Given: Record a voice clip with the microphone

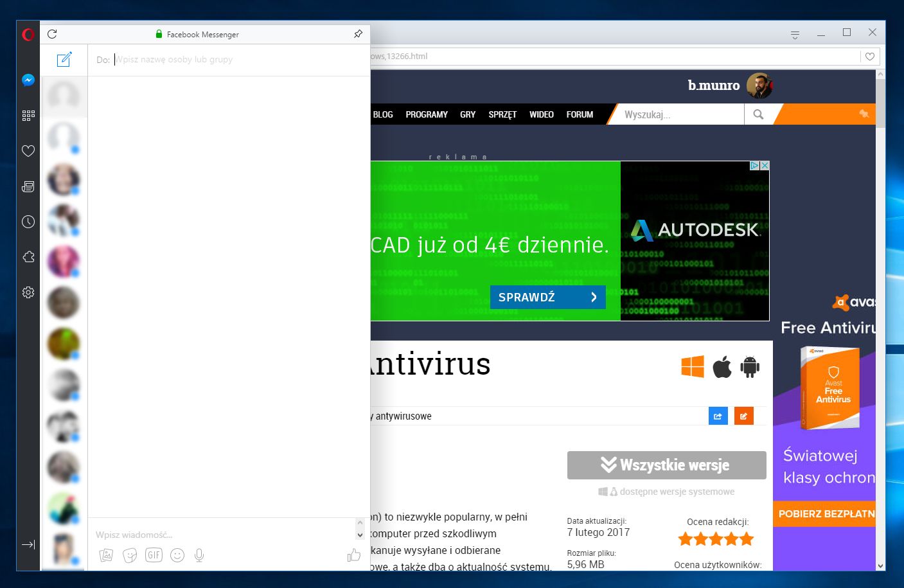Looking at the screenshot, I should (199, 555).
